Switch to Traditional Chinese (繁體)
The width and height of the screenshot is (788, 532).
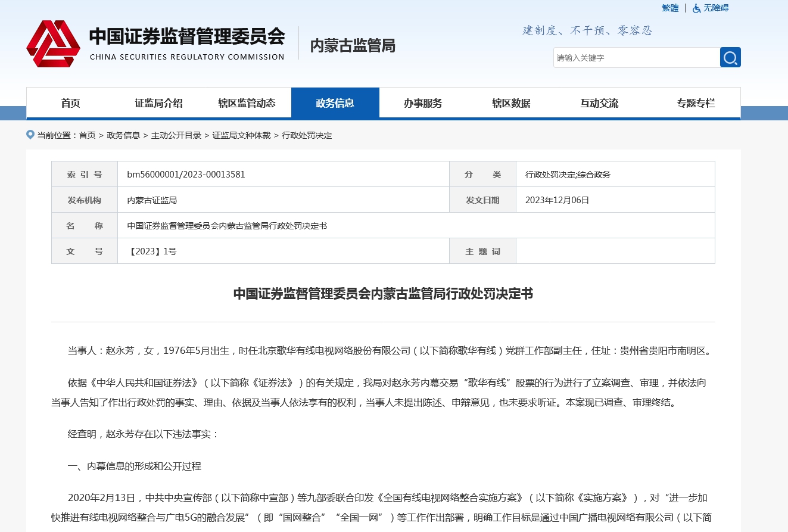(x=670, y=8)
